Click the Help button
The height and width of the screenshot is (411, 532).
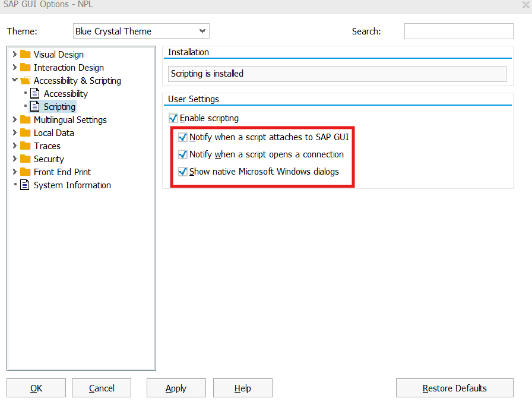[243, 388]
